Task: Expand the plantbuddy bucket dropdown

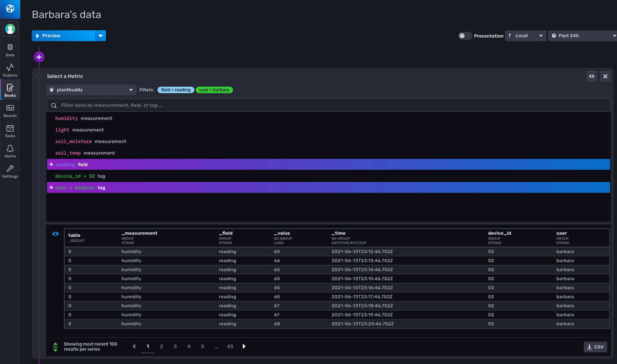Action: (x=91, y=90)
